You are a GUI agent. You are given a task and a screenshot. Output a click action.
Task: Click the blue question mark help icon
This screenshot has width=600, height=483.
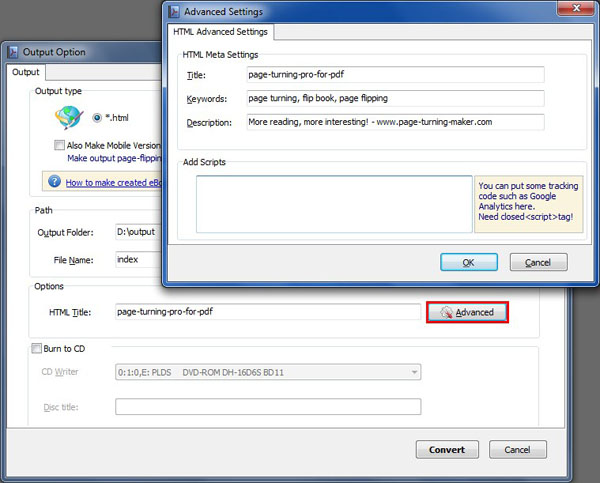pyautogui.click(x=54, y=181)
